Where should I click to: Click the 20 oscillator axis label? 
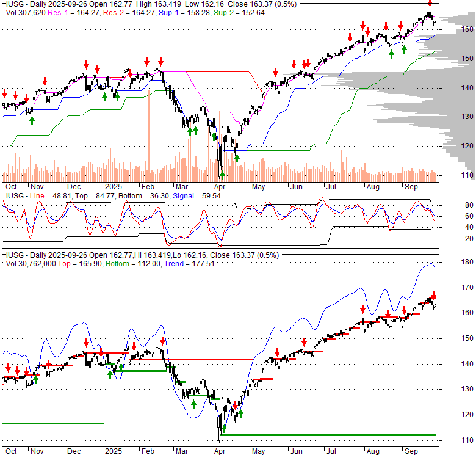[469, 239]
